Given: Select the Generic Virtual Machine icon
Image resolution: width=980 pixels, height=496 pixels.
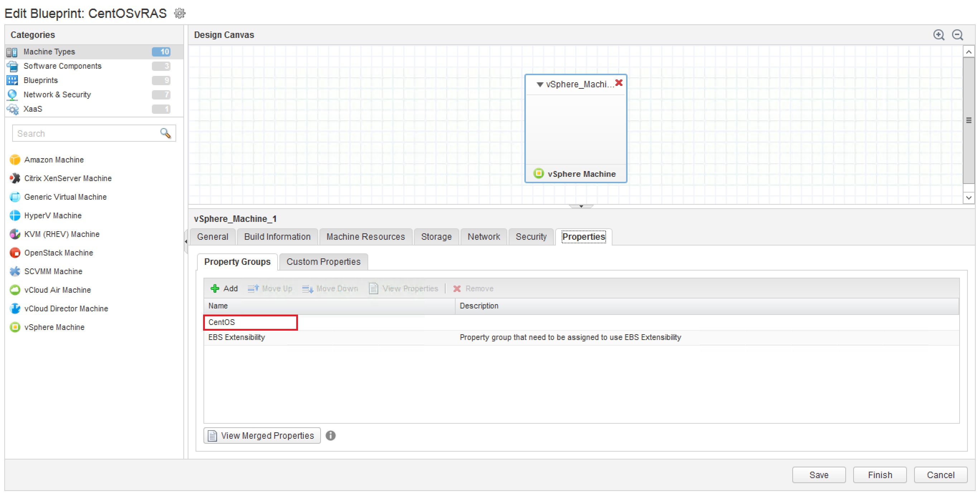Looking at the screenshot, I should coord(15,197).
